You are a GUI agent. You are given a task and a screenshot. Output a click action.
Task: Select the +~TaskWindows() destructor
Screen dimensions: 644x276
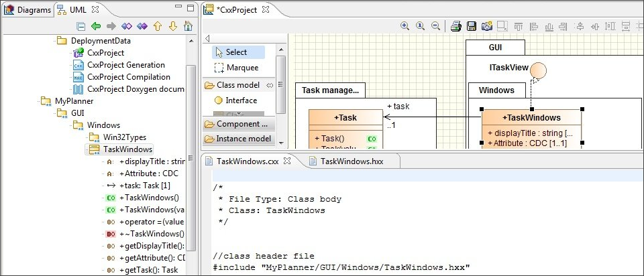click(145, 234)
